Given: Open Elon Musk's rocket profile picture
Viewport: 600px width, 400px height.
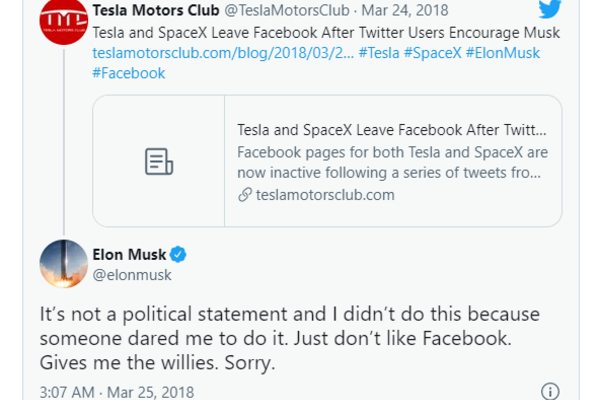Looking at the screenshot, I should click(x=63, y=264).
